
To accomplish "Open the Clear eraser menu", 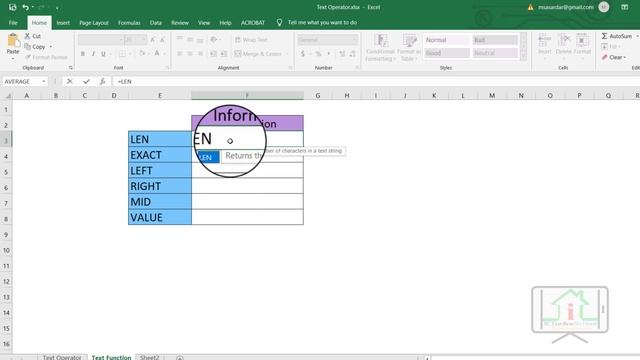I will pyautogui.click(x=613, y=58).
